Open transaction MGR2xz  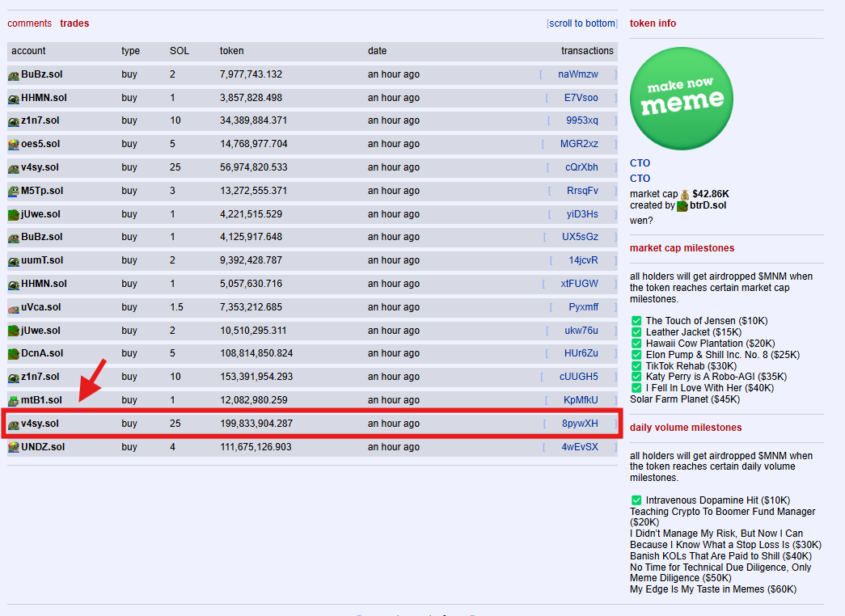(579, 144)
